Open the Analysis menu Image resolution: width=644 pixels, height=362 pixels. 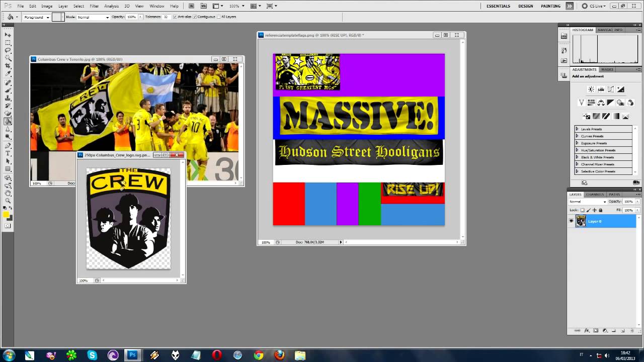pyautogui.click(x=111, y=6)
